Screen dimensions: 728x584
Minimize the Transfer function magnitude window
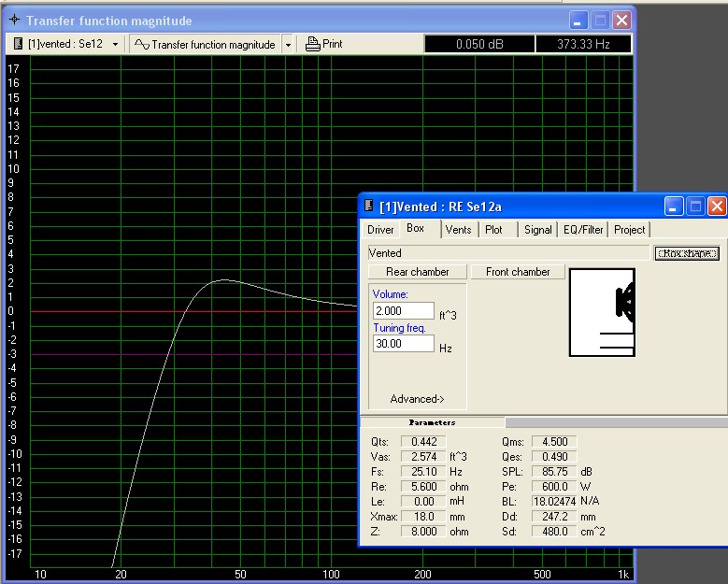tap(578, 21)
